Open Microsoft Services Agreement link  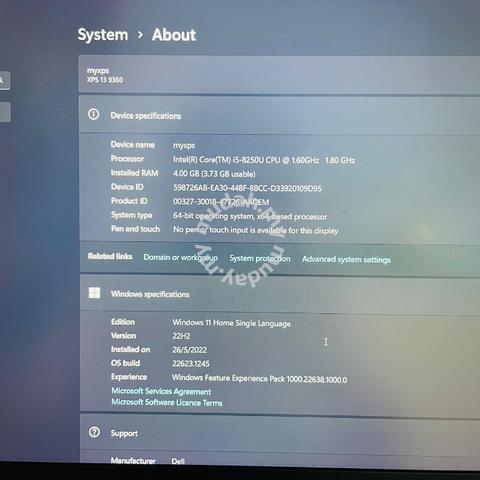161,391
